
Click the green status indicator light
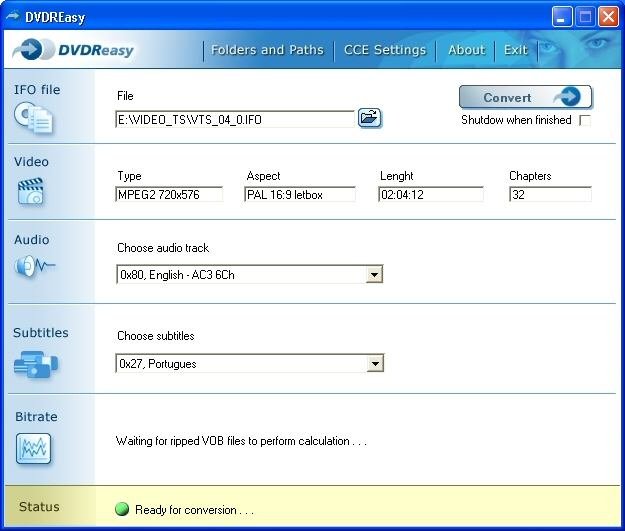pyautogui.click(x=122, y=509)
